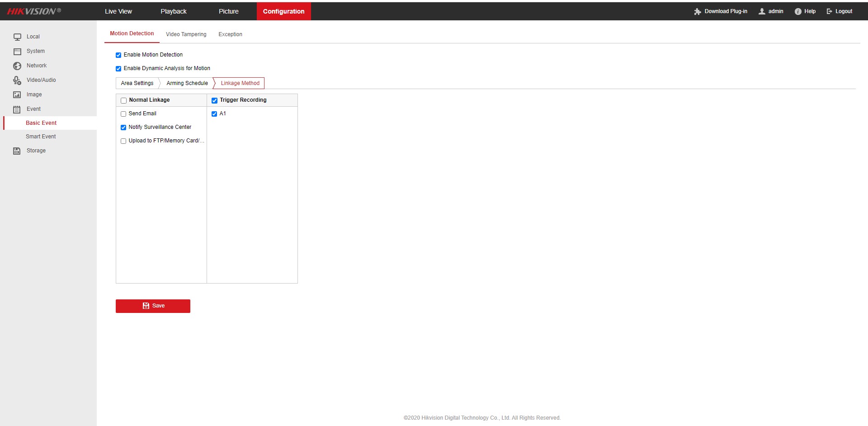Select Basic Event in the sidebar
The width and height of the screenshot is (868, 426).
pos(41,123)
